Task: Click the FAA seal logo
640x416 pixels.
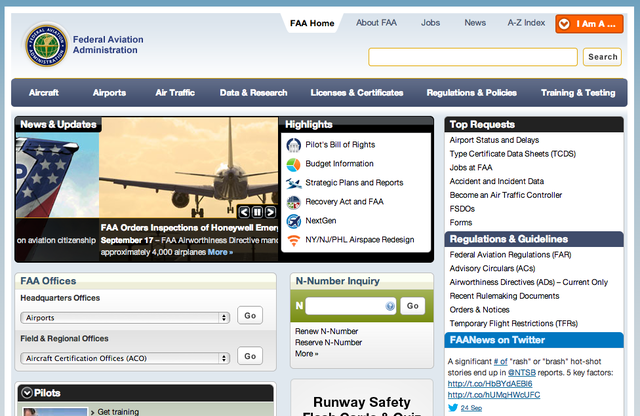Action: 46,46
